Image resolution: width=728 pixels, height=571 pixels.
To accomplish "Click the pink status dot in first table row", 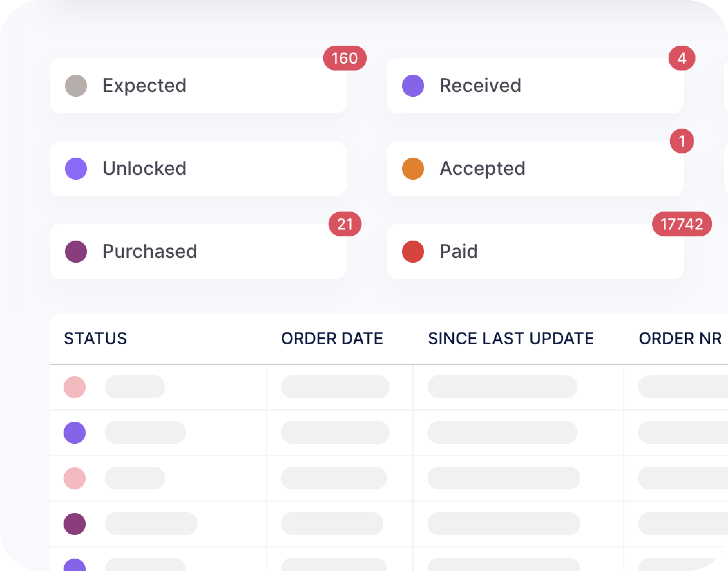I will pos(75,387).
